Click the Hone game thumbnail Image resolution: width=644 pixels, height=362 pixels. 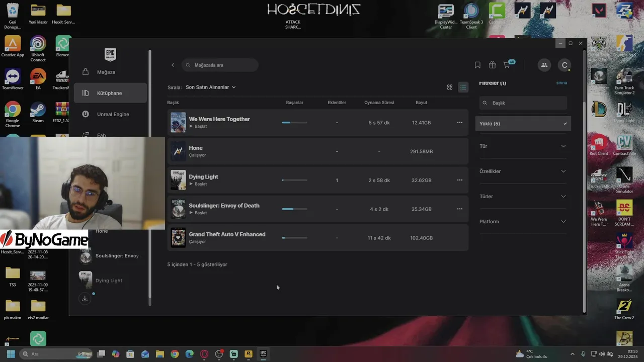click(x=178, y=151)
